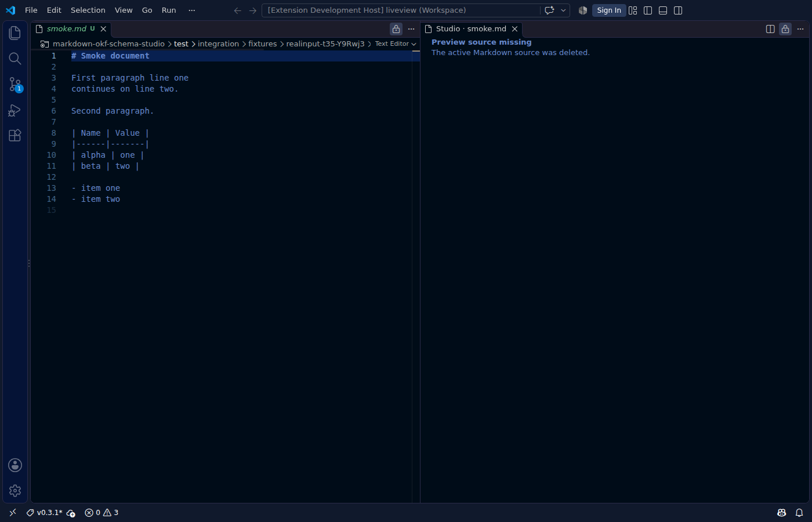Open chat dropdown arrow in title bar

click(x=563, y=10)
